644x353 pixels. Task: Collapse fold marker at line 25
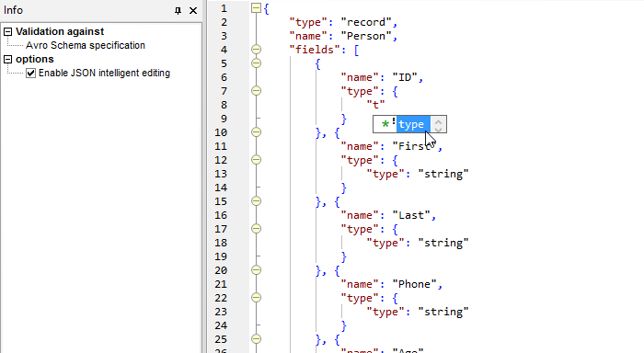tap(256, 339)
